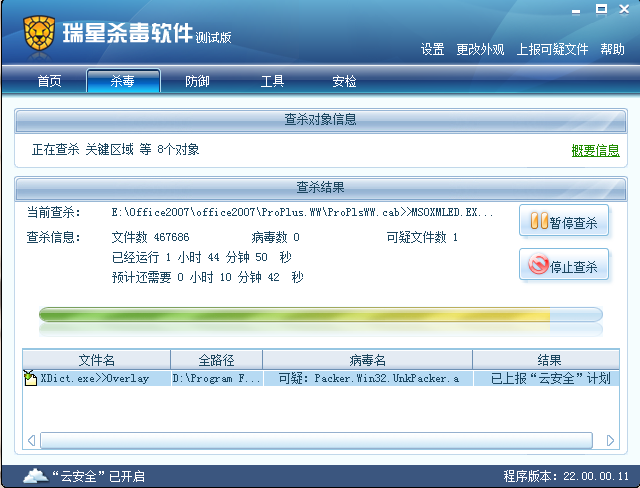Maximize the Rising antivirus window
Screen dimensions: 640x488
click(x=601, y=9)
